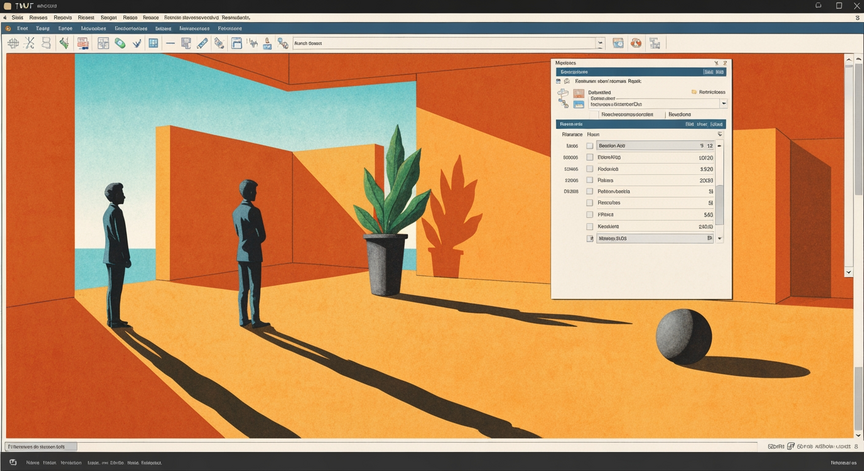Select the "Enot" tab in blue bar

(22, 28)
